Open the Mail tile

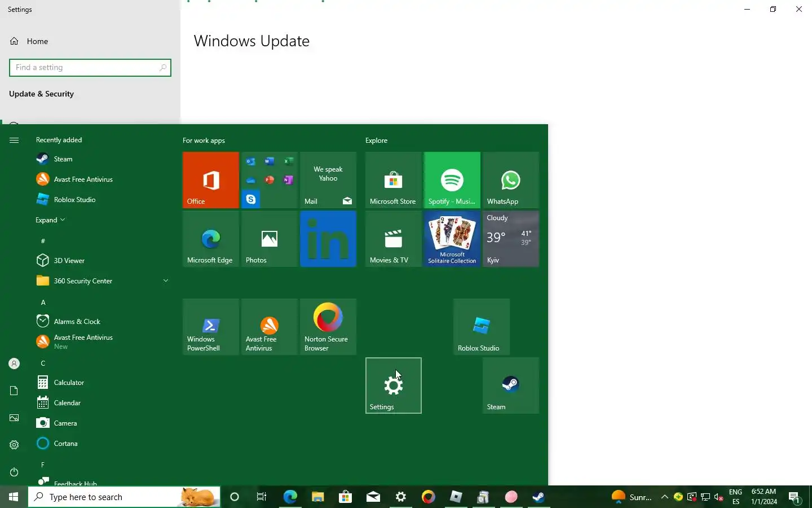click(x=328, y=180)
